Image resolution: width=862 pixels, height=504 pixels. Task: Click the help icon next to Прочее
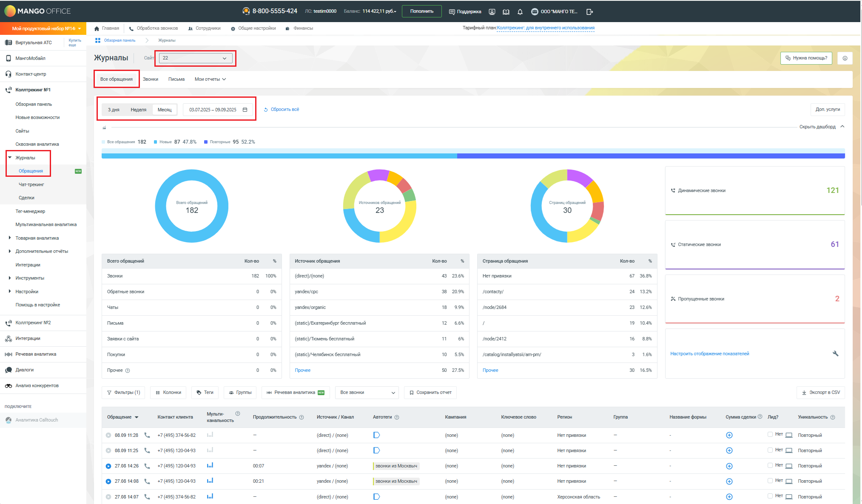pos(128,371)
